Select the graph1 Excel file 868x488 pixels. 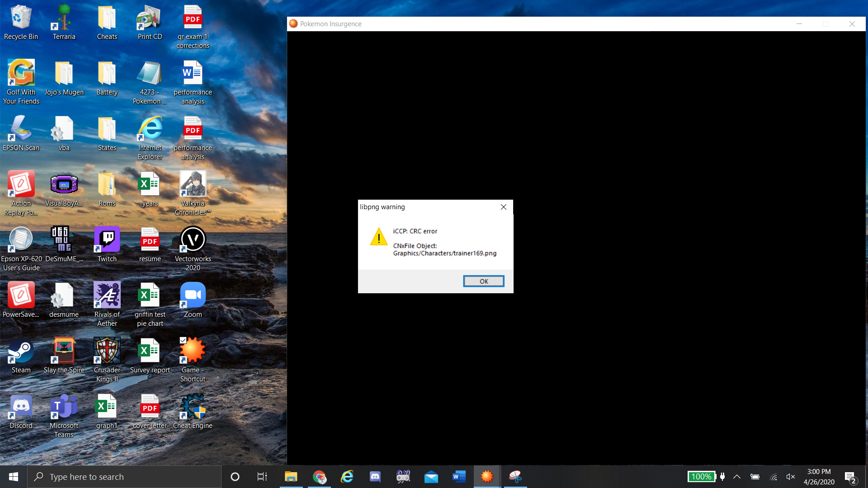[107, 412]
